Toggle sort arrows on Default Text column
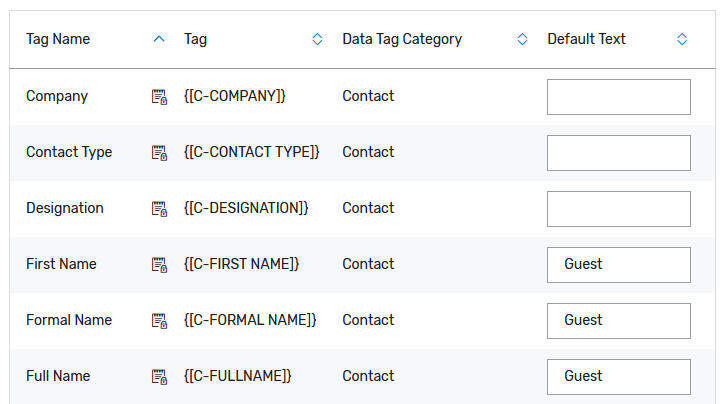The image size is (726, 404). pyautogui.click(x=682, y=39)
